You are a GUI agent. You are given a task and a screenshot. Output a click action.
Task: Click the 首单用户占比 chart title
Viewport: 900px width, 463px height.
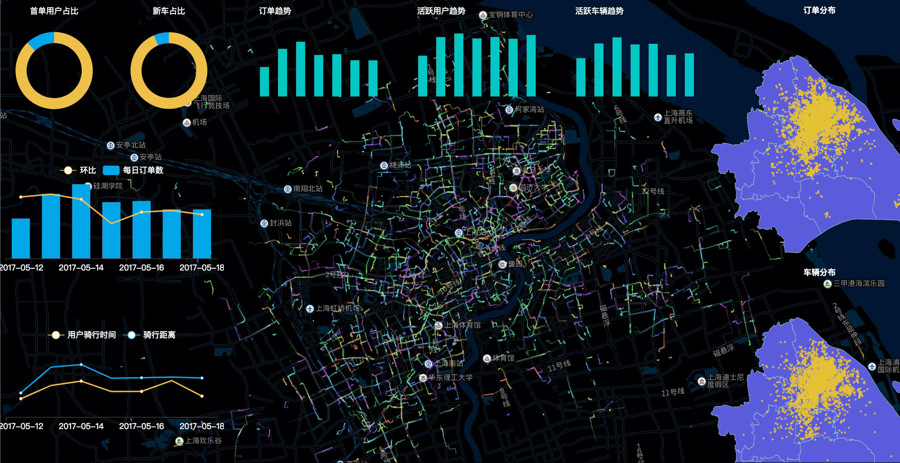click(54, 11)
